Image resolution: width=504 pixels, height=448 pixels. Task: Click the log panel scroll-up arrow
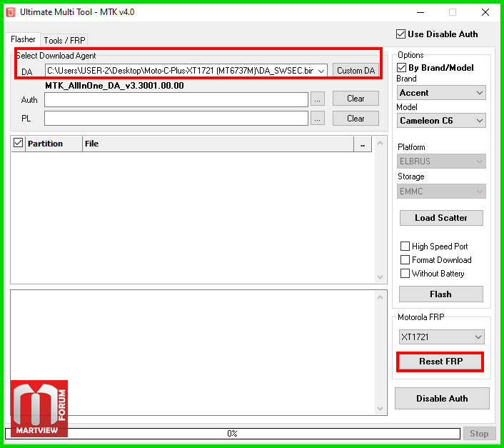[x=380, y=297]
